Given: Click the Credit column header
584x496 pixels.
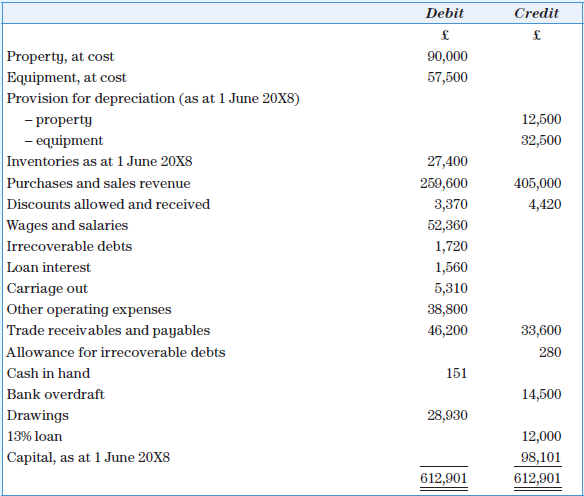Looking at the screenshot, I should pos(537,13).
